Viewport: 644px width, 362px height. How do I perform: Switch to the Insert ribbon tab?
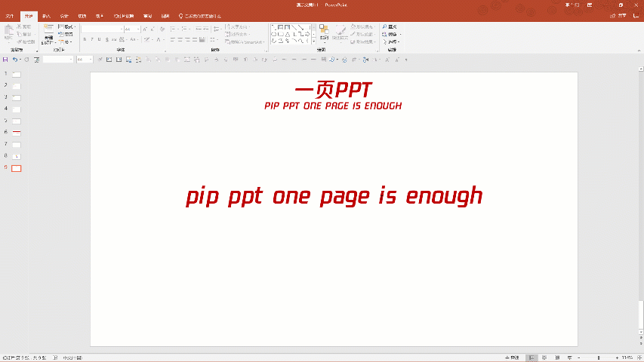[47, 16]
